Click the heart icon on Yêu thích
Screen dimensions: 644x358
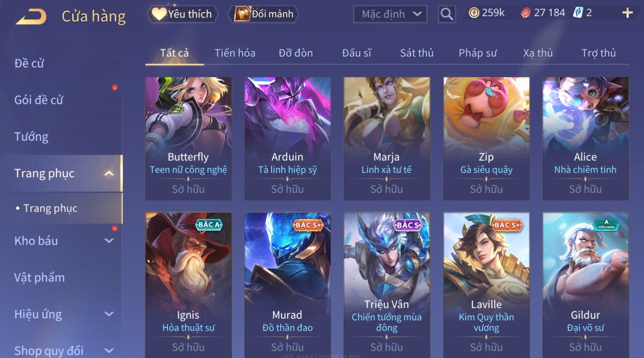pyautogui.click(x=159, y=14)
